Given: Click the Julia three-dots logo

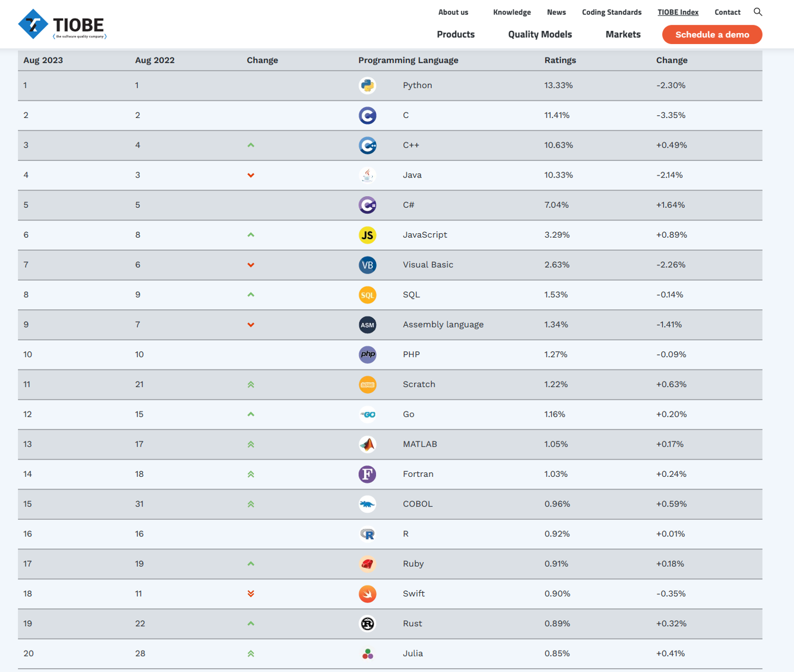Looking at the screenshot, I should pyautogui.click(x=367, y=654).
